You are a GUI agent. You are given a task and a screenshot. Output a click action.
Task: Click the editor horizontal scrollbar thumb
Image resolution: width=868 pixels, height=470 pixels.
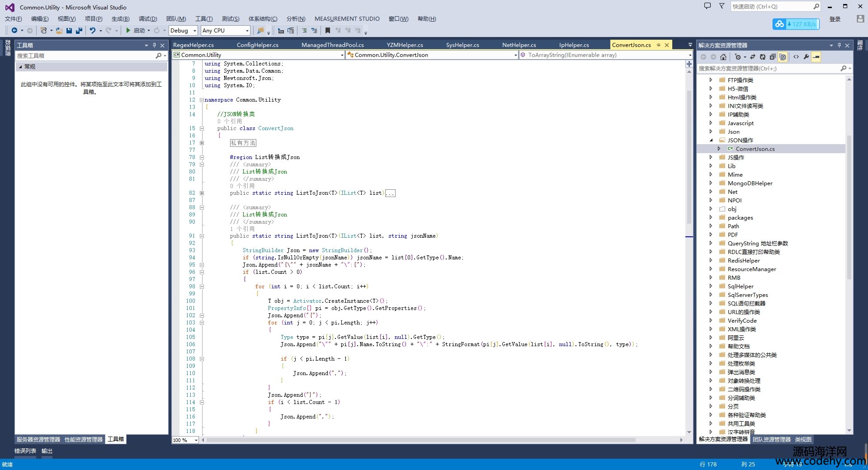tap(421, 440)
